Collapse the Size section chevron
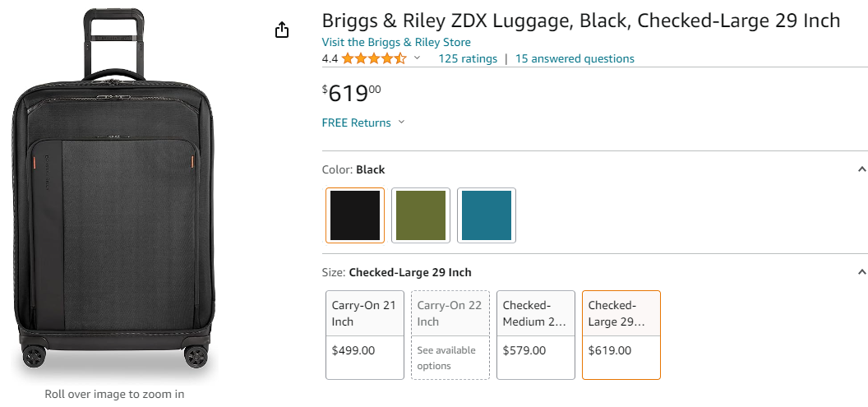This screenshot has width=868, height=407. pos(861,272)
